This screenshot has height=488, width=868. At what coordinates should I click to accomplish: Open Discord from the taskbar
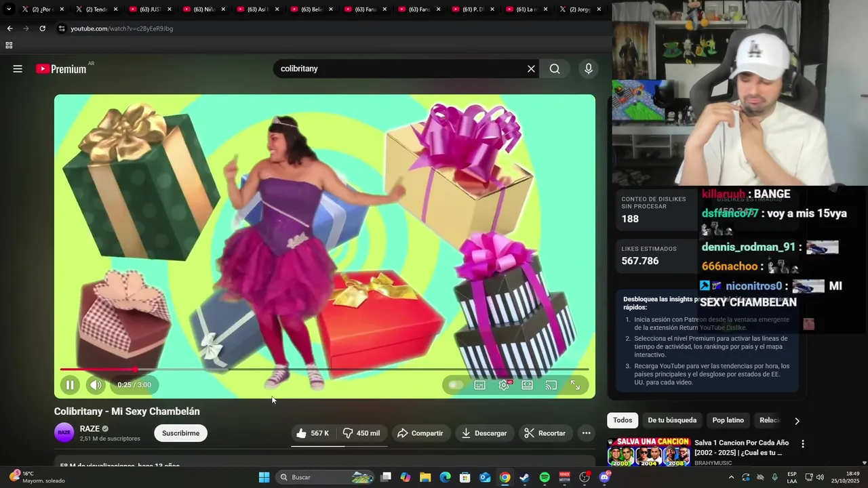pos(604,477)
